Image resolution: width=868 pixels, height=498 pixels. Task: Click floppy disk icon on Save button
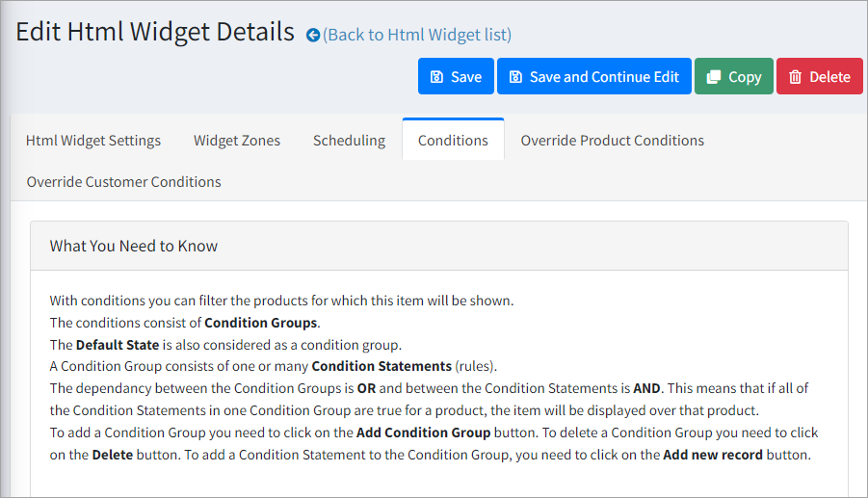(x=436, y=77)
